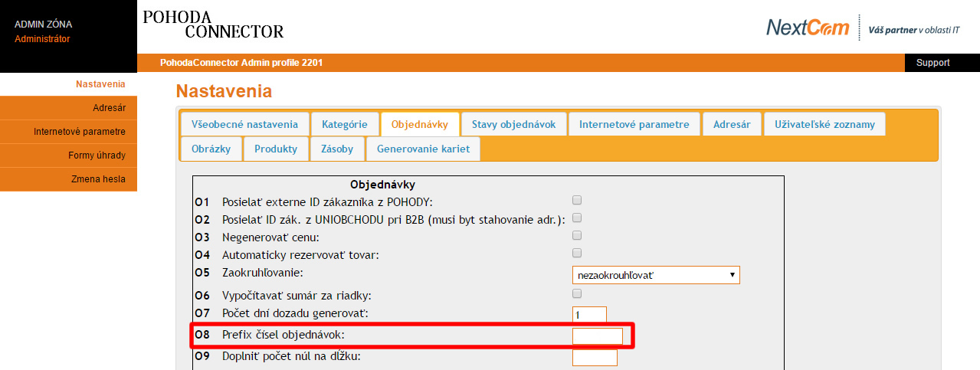
Task: Click the Nastavenia page heading
Action: tap(224, 92)
